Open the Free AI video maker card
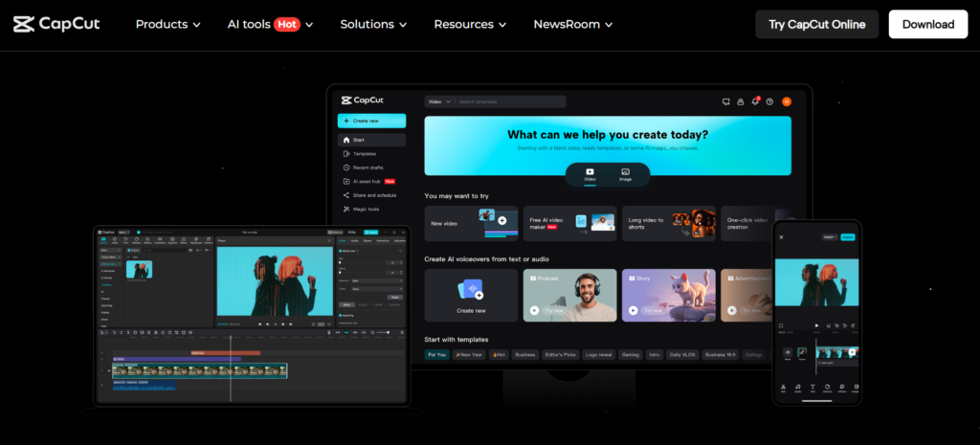This screenshot has width=980, height=445. (x=570, y=224)
